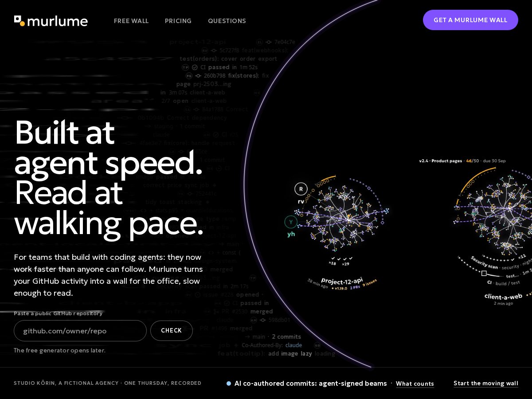Image resolution: width=532 pixels, height=399 pixels.
Task: Click the ×18 checks count on project-12-api
Action: [332, 263]
